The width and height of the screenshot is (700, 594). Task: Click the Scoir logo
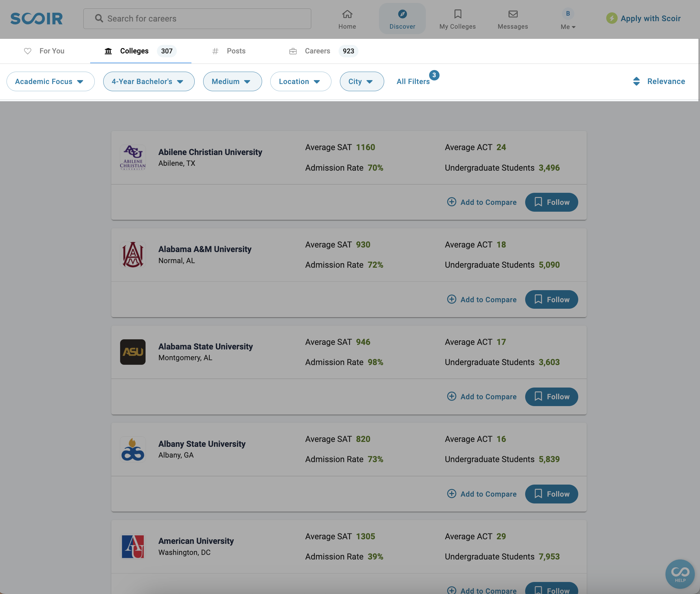[x=36, y=19]
